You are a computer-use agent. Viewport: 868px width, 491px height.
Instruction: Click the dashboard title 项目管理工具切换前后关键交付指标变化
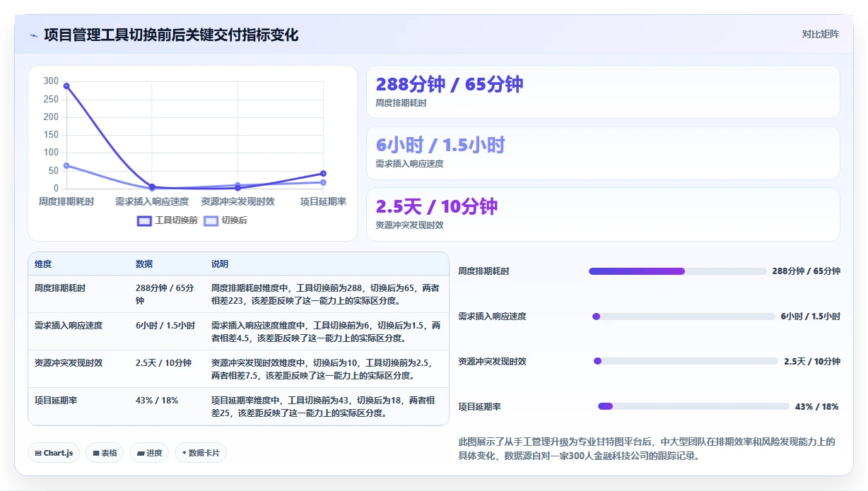(x=171, y=35)
